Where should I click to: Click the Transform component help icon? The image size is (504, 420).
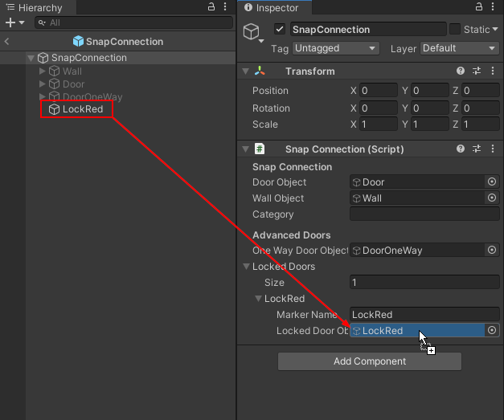pyautogui.click(x=461, y=71)
